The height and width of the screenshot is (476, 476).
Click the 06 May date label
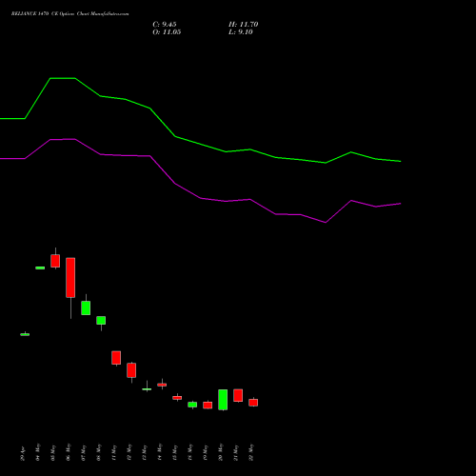point(69,452)
